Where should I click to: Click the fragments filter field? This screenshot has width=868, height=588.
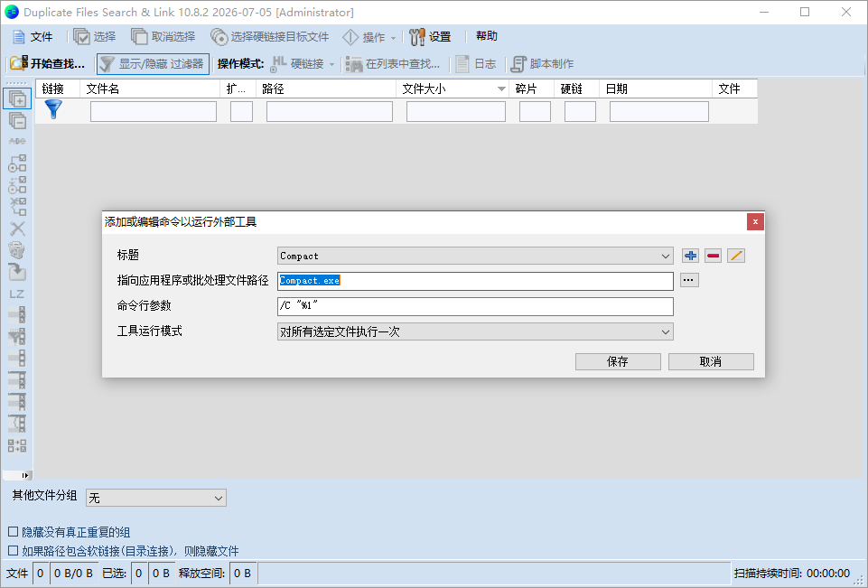pos(535,111)
